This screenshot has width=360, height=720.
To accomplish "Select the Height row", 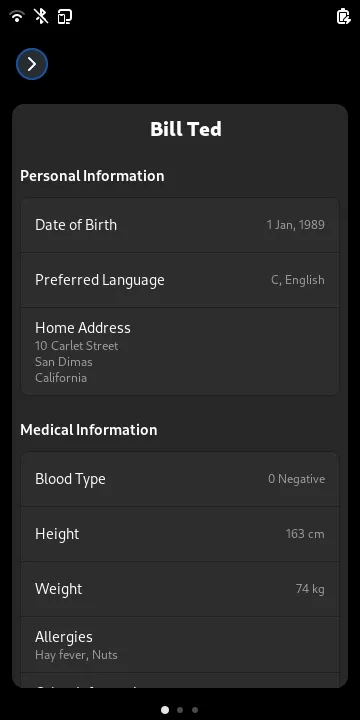I will click(180, 534).
